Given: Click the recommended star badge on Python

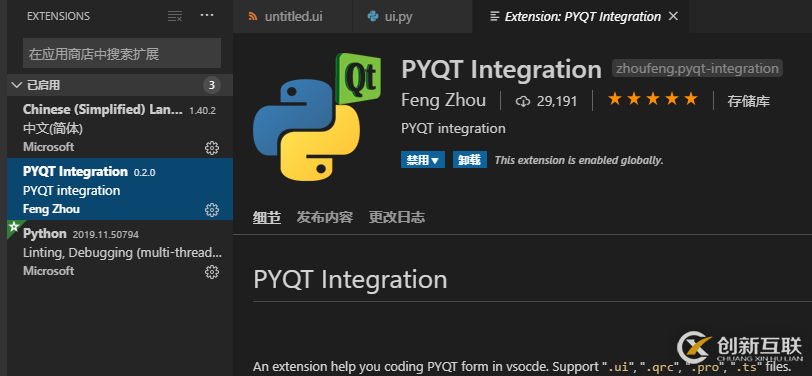Looking at the screenshot, I should [13, 226].
